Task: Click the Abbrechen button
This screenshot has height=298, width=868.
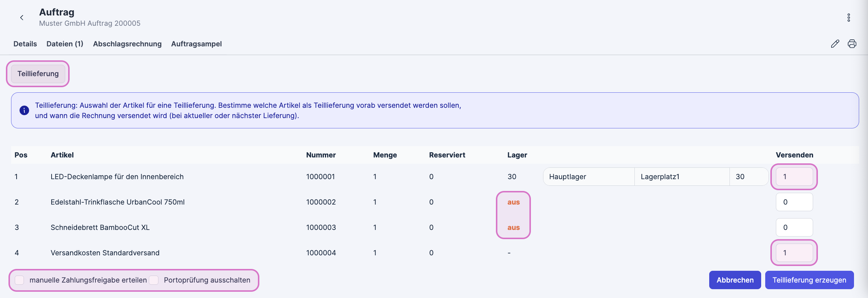Action: pyautogui.click(x=735, y=280)
